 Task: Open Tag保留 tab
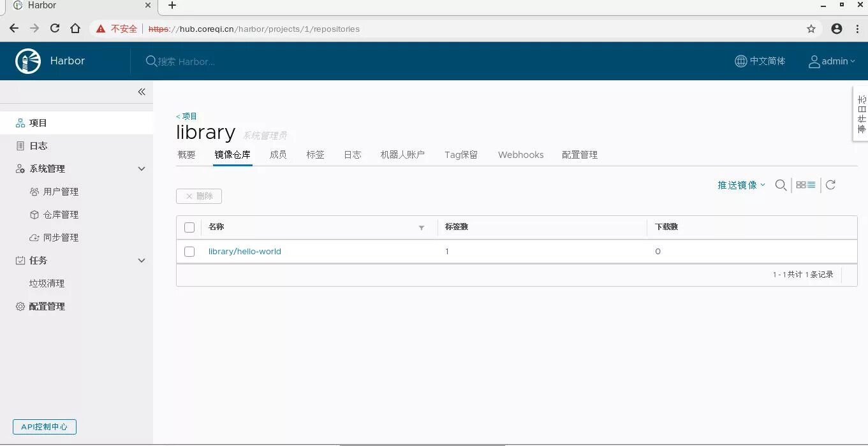(461, 155)
